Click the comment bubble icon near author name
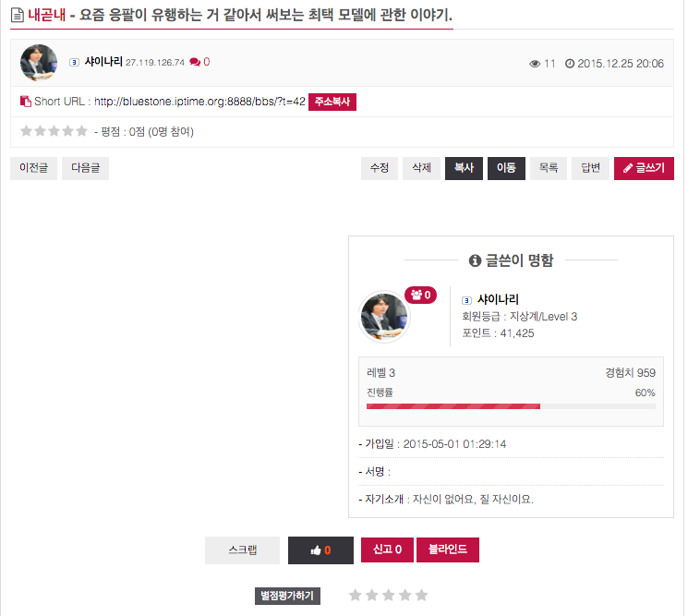This screenshot has width=688, height=616. pos(195,62)
